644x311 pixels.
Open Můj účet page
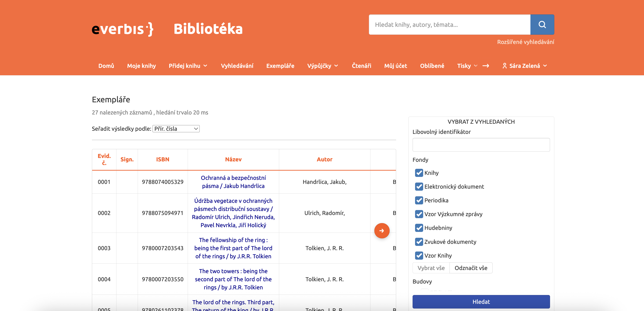395,66
